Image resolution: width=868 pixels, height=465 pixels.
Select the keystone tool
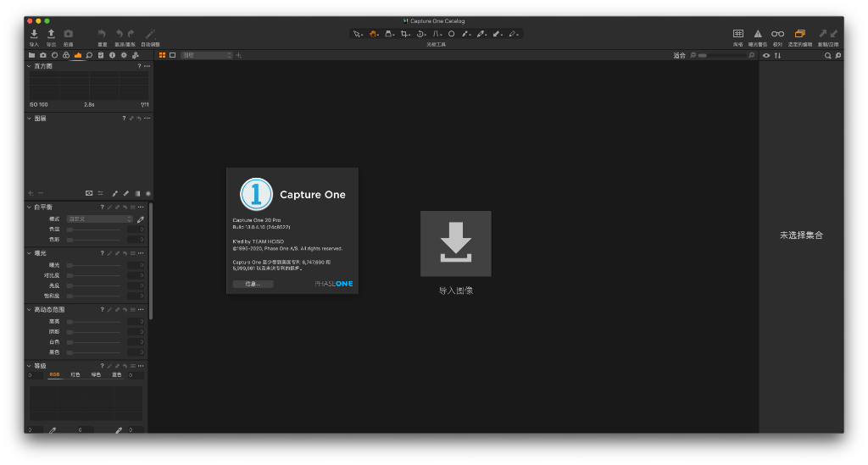437,34
